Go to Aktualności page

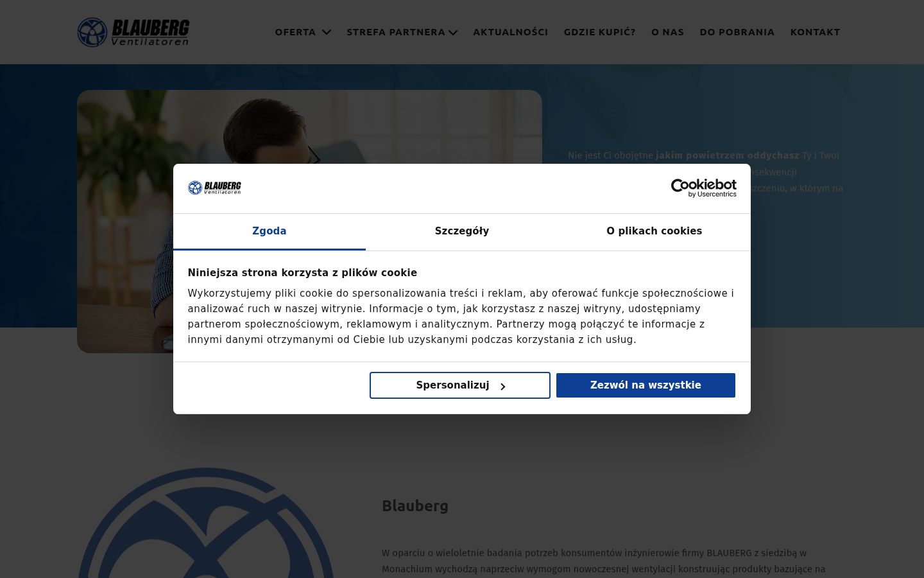(x=511, y=32)
